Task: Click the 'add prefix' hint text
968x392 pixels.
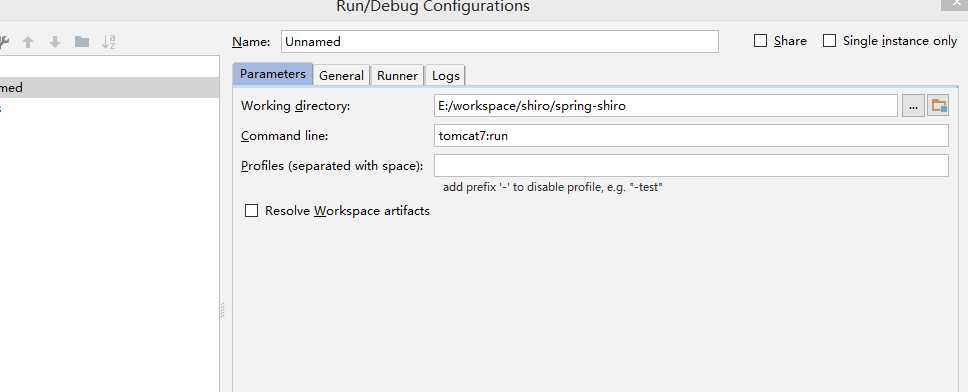Action: click(553, 187)
